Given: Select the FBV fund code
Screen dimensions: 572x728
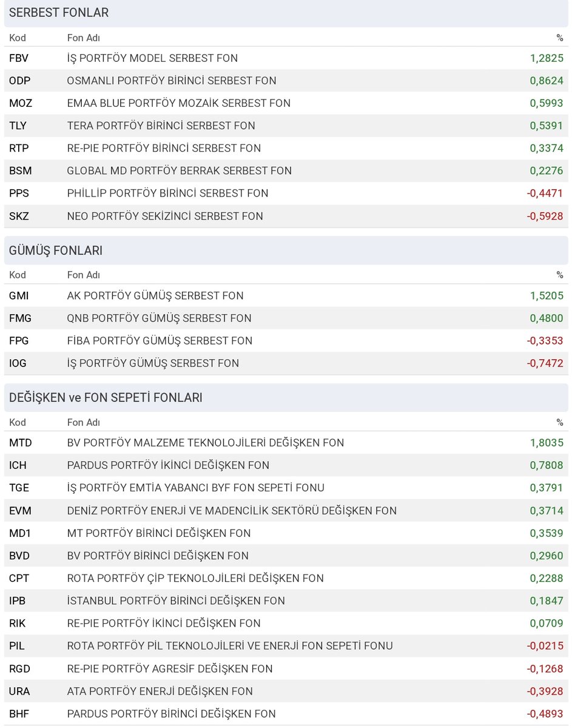Looking at the screenshot, I should coord(19,58).
